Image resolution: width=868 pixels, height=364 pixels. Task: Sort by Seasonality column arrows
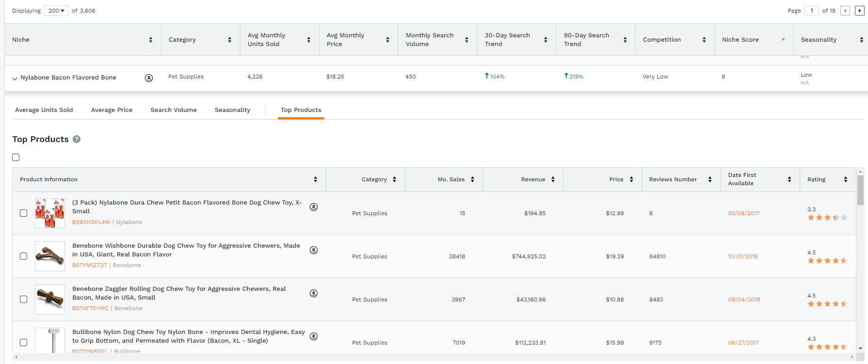[x=862, y=40]
